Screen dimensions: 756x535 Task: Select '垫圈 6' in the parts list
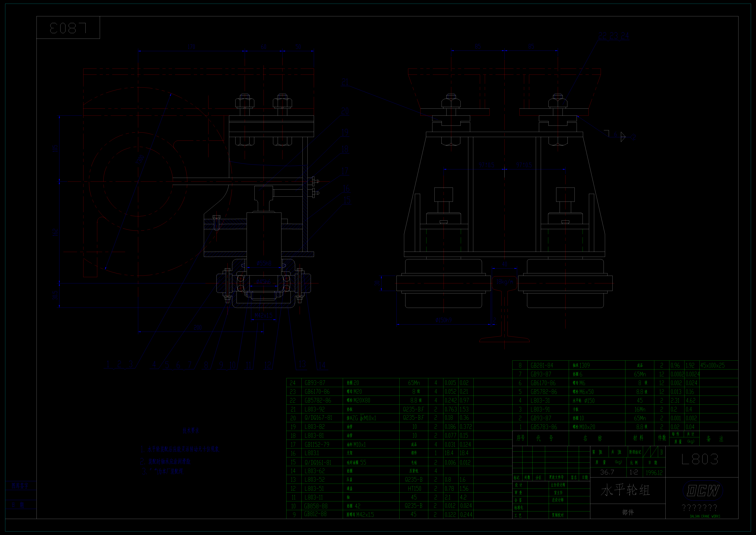[x=578, y=374]
